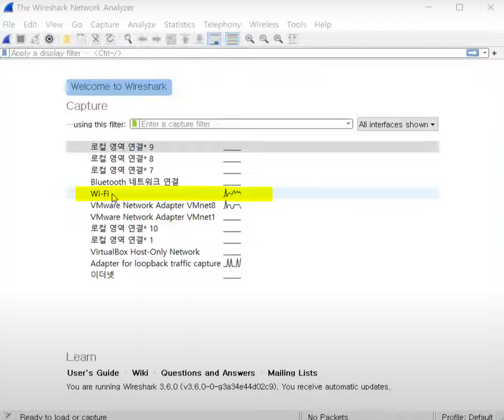The image size is (504, 420).
Task: Open the Statistics menu
Action: coord(180,25)
